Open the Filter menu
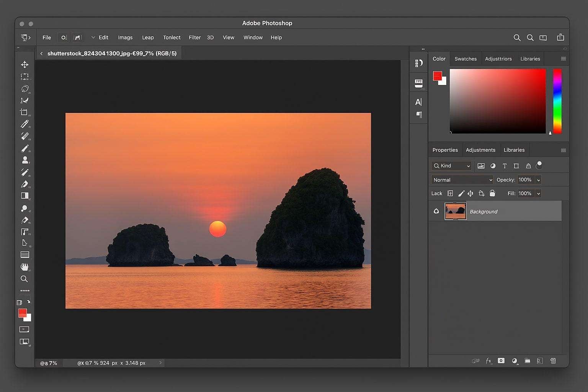 194,38
